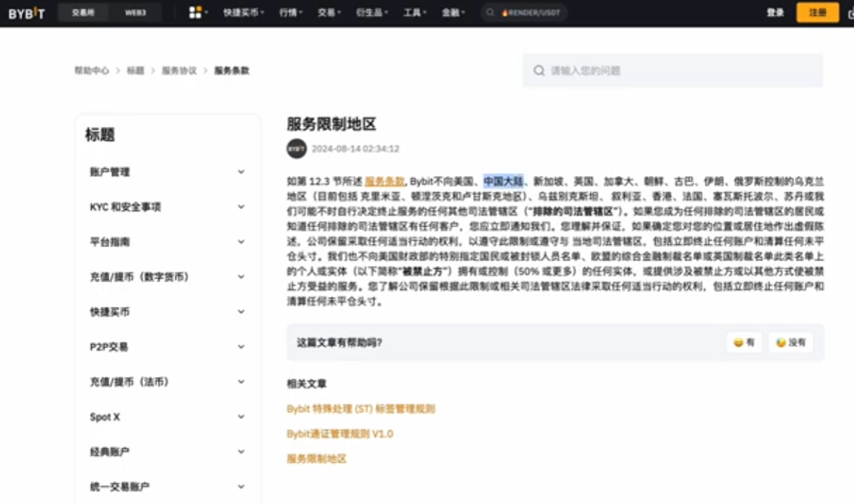Image resolution: width=854 pixels, height=504 pixels.
Task: Open the 服务条款 link in article
Action: point(384,181)
